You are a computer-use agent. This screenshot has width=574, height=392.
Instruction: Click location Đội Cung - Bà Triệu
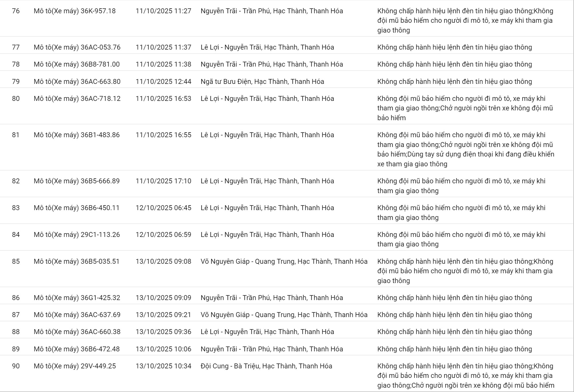coord(266,366)
